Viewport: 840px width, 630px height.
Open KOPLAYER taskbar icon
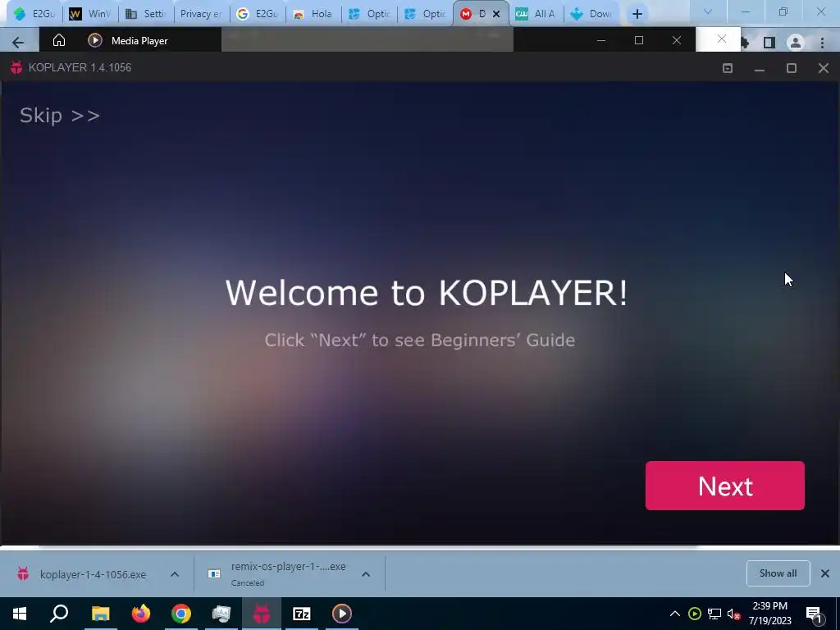262,614
